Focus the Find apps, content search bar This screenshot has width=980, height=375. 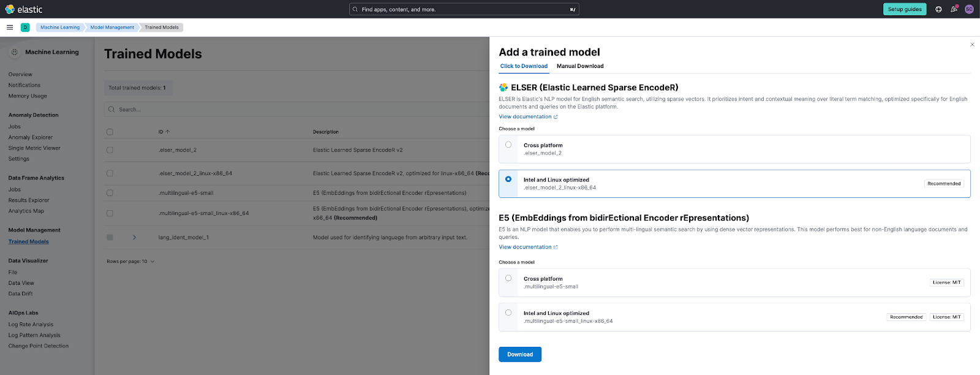tap(464, 9)
